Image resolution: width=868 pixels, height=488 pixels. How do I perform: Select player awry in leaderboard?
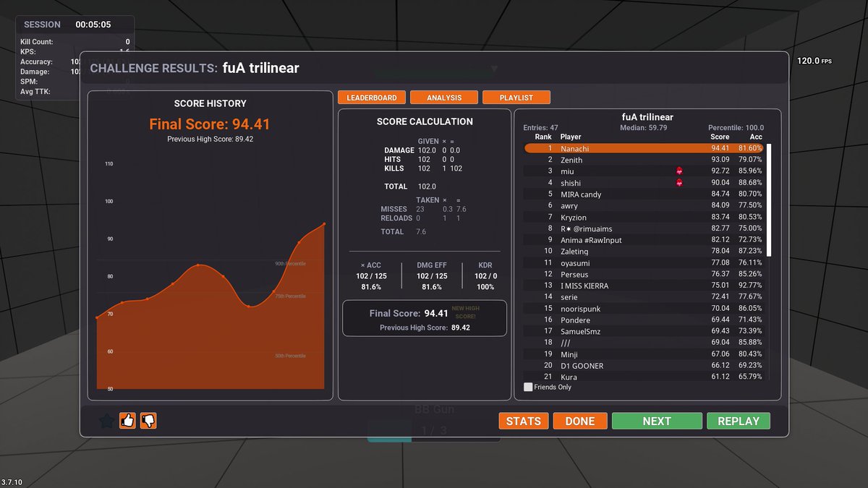pyautogui.click(x=644, y=206)
